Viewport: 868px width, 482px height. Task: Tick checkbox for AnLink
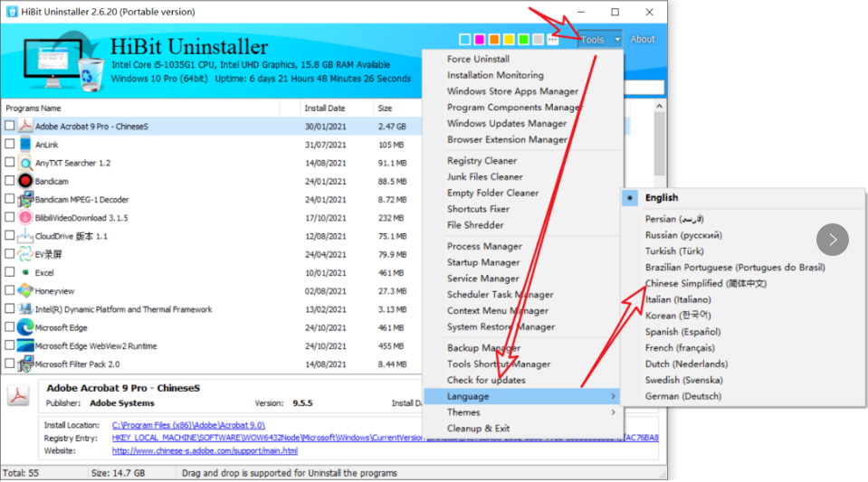click(x=9, y=144)
